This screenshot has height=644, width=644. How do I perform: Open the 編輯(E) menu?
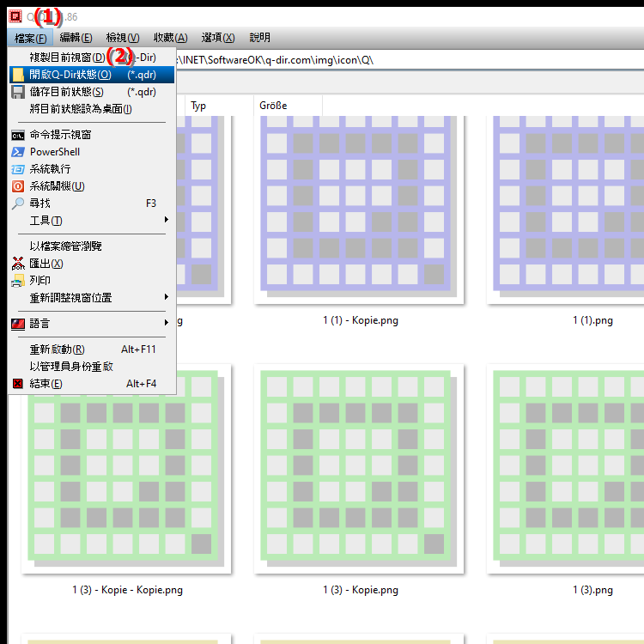[x=76, y=38]
